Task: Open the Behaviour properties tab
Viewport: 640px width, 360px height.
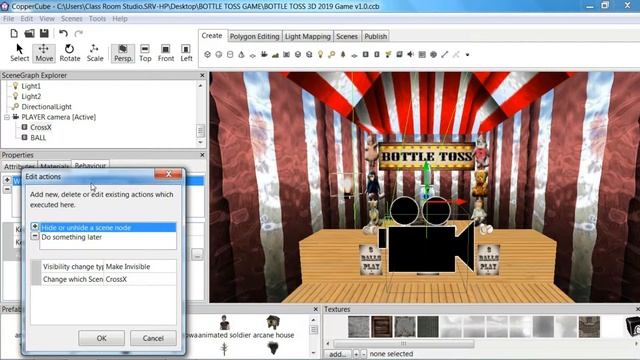Action: click(90, 165)
